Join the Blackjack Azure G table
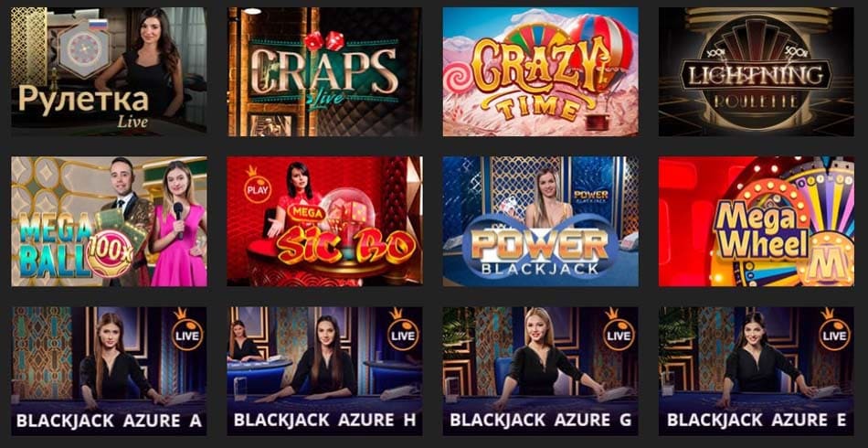The image size is (868, 448). pyautogui.click(x=540, y=371)
